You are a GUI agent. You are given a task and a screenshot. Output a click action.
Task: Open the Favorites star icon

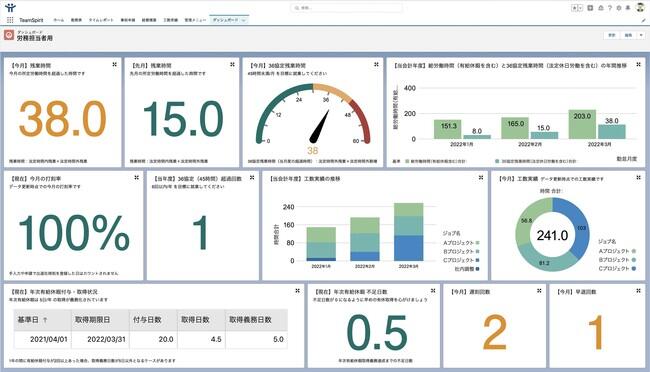pyautogui.click(x=575, y=8)
